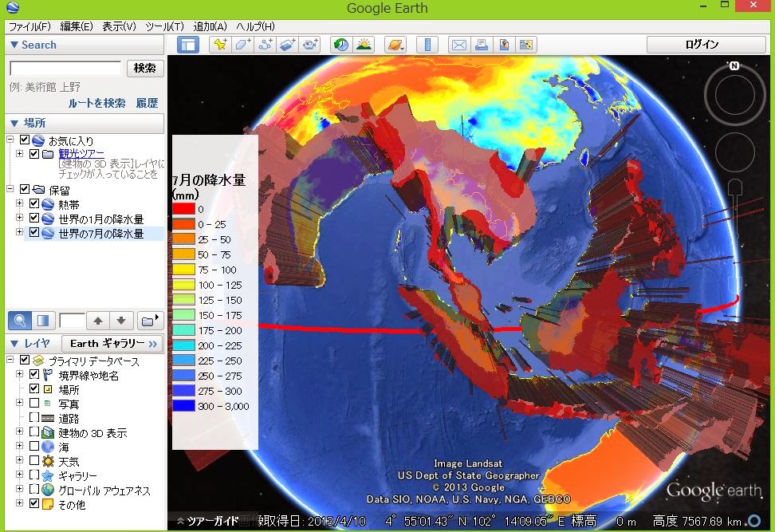Expand the ツアーガイド panel chevron
Screen dimensions: 775x532
point(180,521)
